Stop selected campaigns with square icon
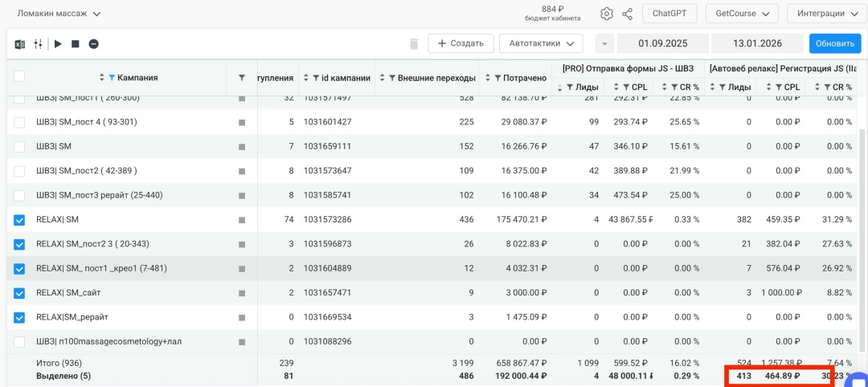 pos(76,43)
